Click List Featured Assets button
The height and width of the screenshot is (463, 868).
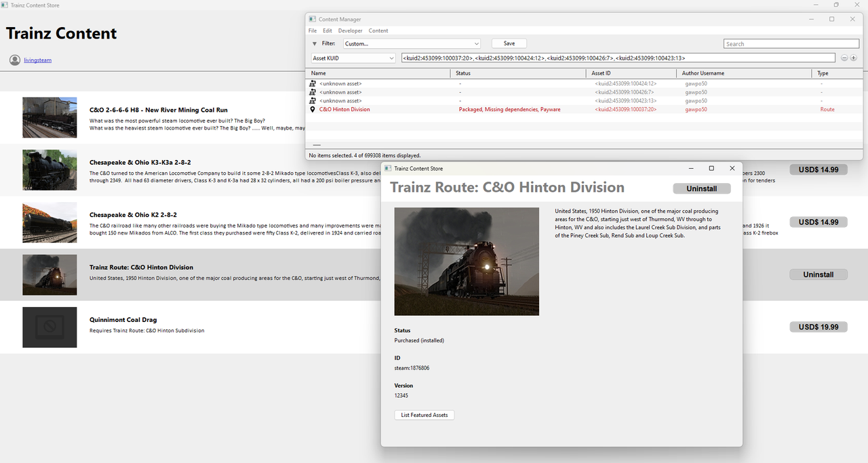pyautogui.click(x=425, y=415)
